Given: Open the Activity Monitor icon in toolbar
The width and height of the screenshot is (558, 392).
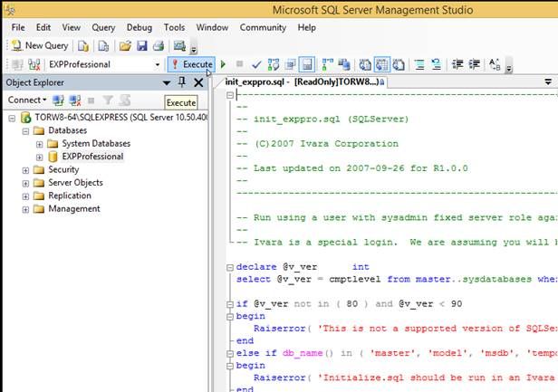Looking at the screenshot, I should (x=179, y=46).
